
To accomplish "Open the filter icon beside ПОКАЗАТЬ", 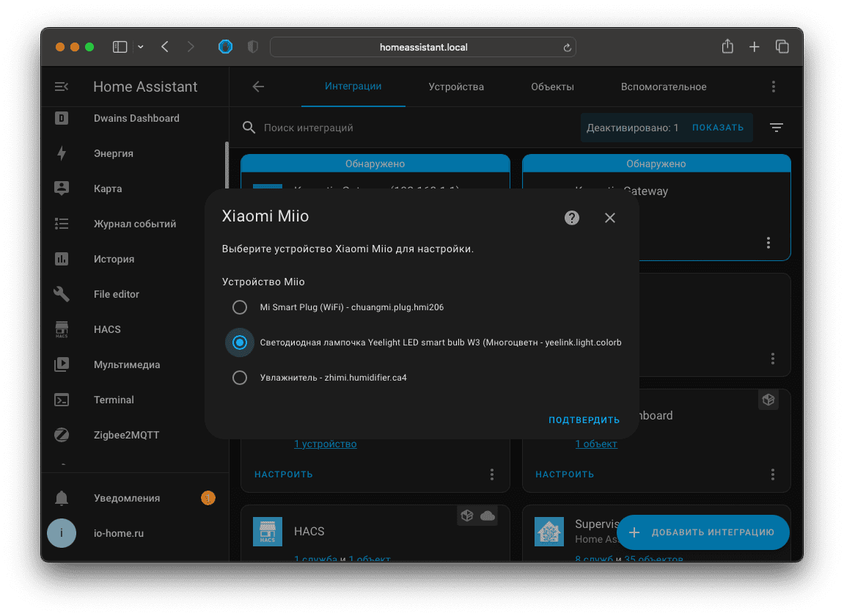I will click(x=777, y=128).
